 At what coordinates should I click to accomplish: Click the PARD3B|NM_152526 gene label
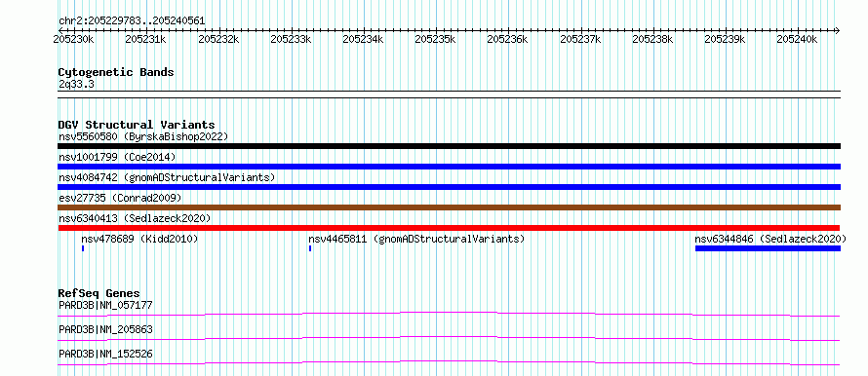(x=105, y=354)
